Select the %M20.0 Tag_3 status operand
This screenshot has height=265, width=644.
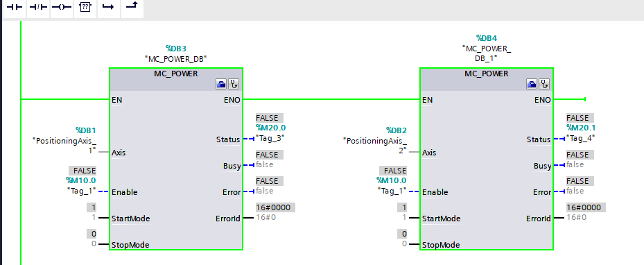click(270, 132)
